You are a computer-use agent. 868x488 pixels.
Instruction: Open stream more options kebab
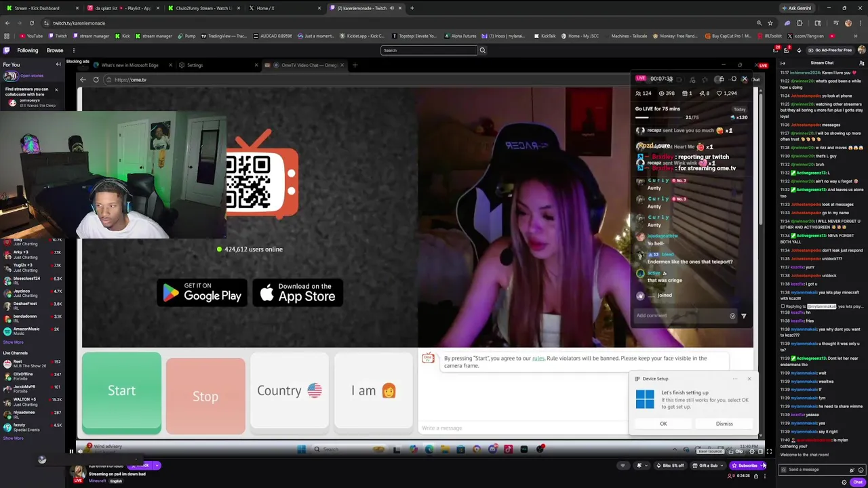(x=764, y=476)
